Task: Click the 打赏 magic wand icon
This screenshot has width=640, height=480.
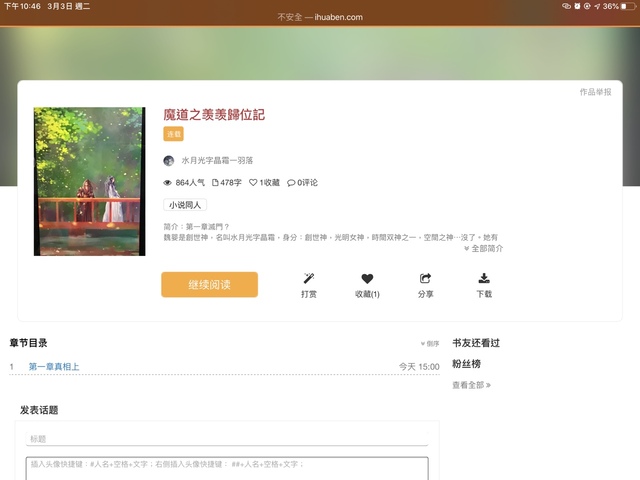Action: [x=309, y=278]
